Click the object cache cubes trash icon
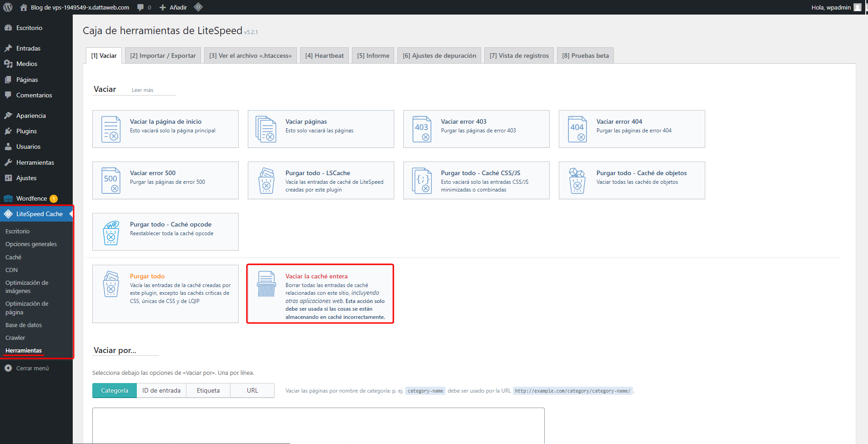Image resolution: width=868 pixels, height=444 pixels. click(577, 181)
